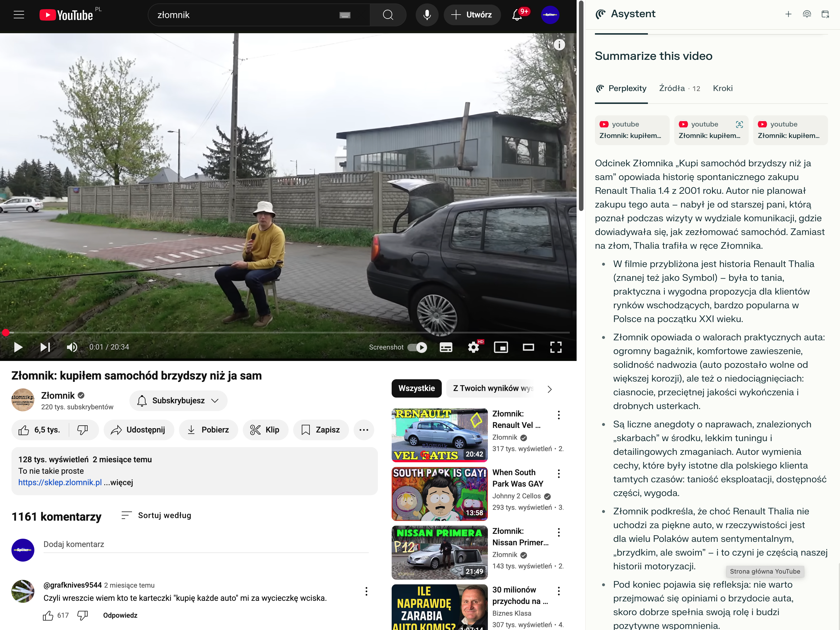
Task: Open the on-screen keyboard in search box
Action: pyautogui.click(x=344, y=15)
